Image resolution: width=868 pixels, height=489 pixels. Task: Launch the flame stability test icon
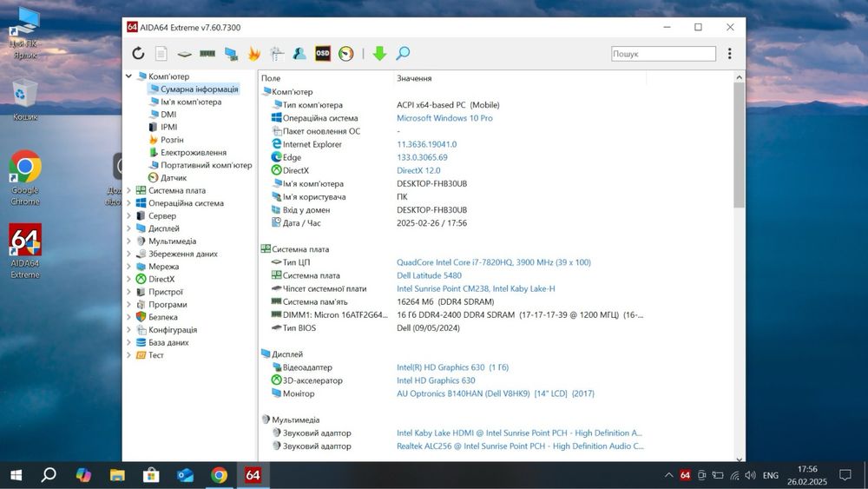click(x=254, y=53)
